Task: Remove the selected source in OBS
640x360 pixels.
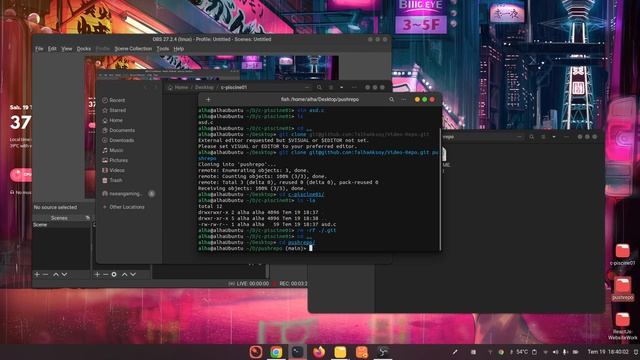Action: coord(105,275)
